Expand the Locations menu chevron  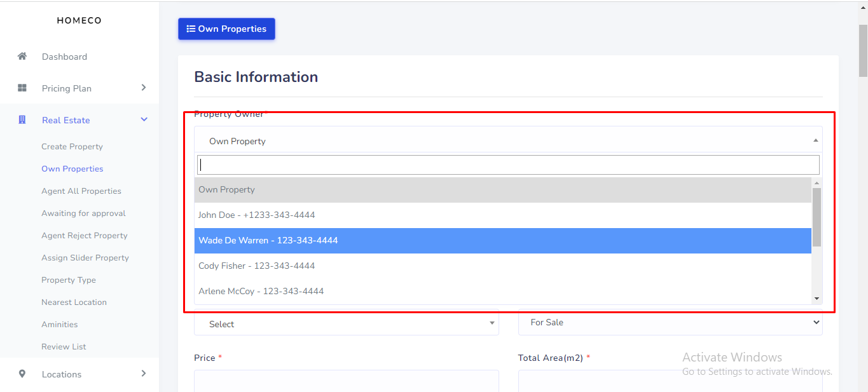(x=144, y=374)
